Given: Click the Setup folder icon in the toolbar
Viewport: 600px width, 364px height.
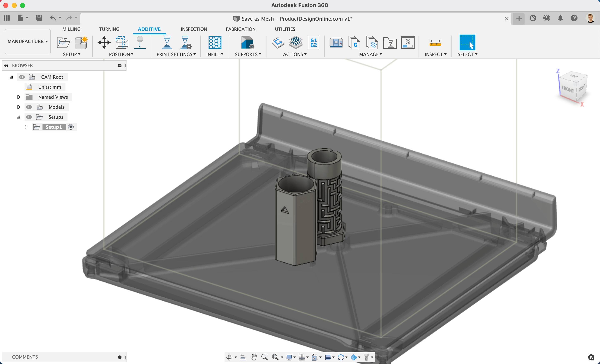Looking at the screenshot, I should (x=63, y=42).
